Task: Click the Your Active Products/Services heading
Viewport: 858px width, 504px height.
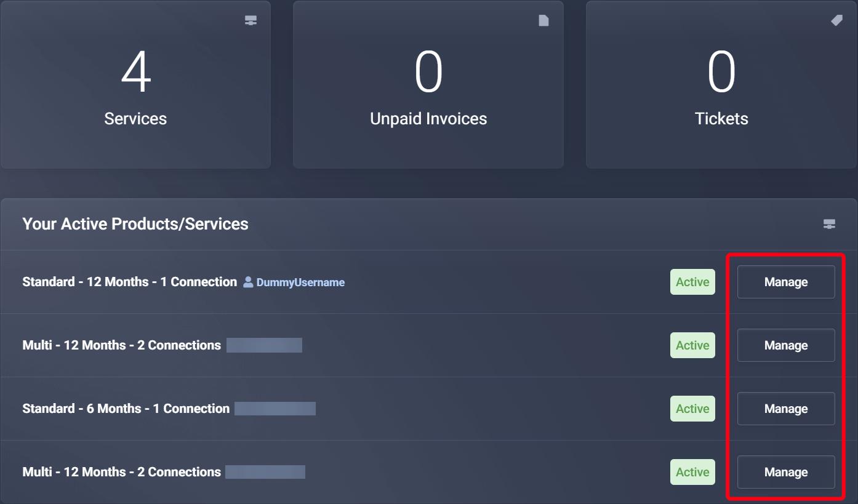Action: coord(135,223)
